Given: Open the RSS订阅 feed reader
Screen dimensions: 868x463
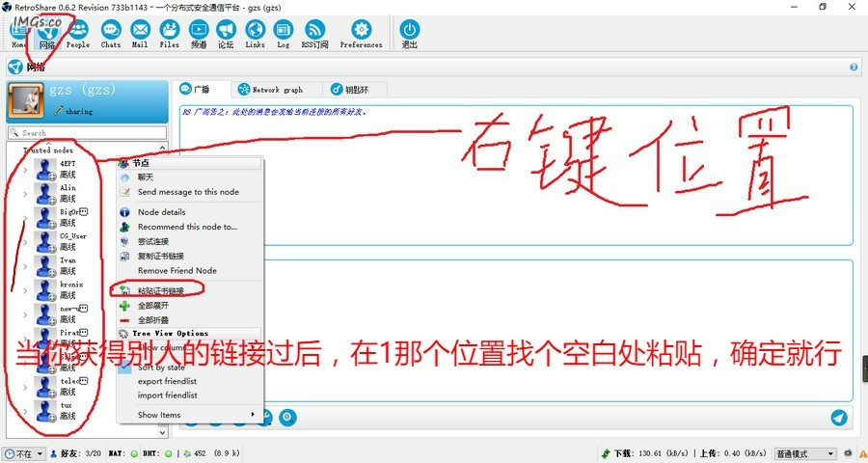Looking at the screenshot, I should 315,33.
